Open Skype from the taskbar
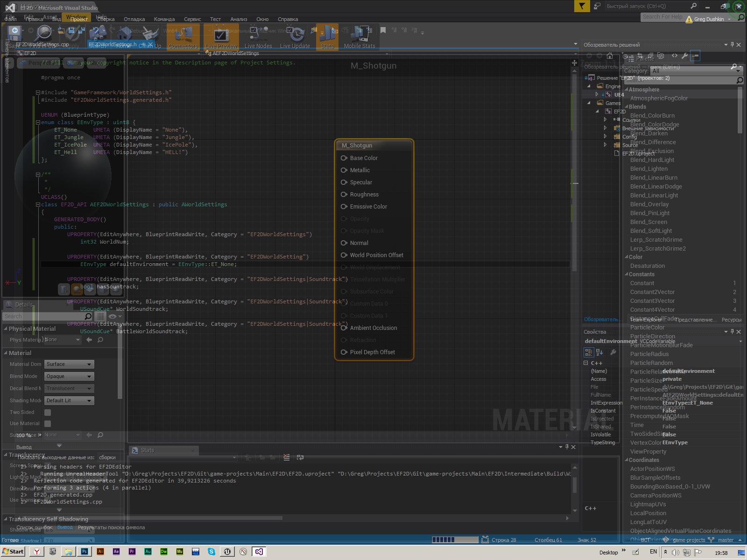 (x=211, y=552)
